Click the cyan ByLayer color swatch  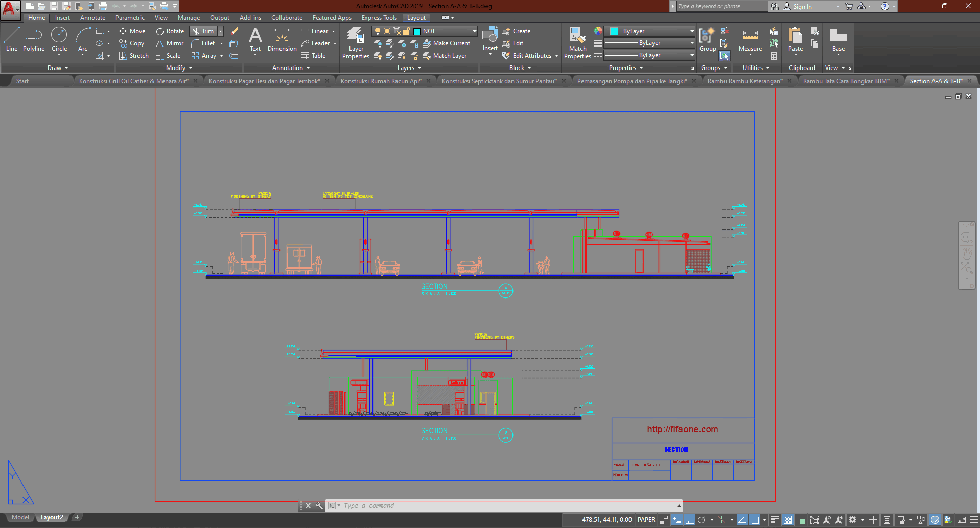tap(614, 31)
